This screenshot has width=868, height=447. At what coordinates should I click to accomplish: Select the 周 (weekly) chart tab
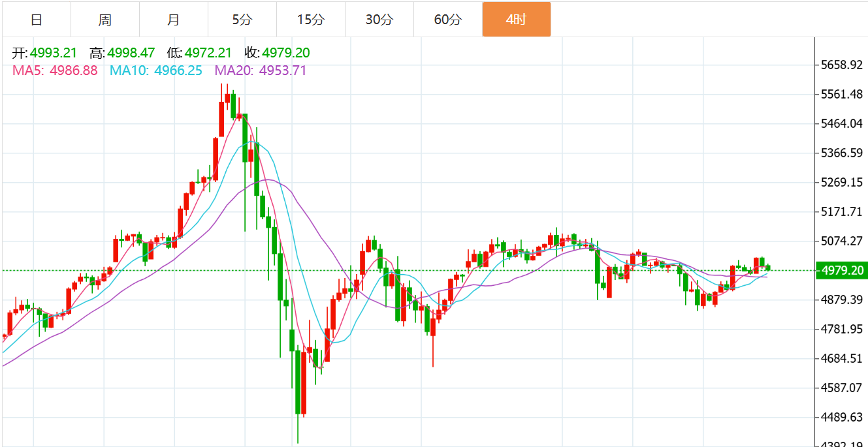click(x=104, y=20)
